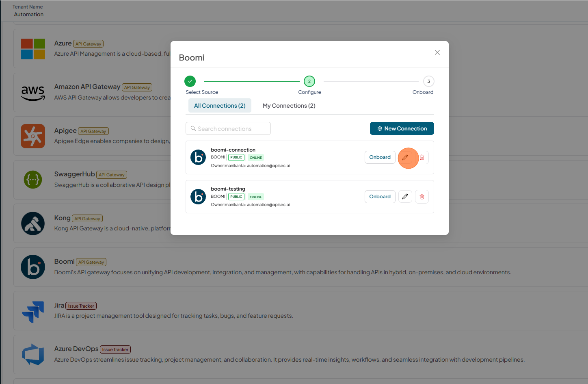
Task: Click the Jira logo icon
Action: [x=33, y=311]
